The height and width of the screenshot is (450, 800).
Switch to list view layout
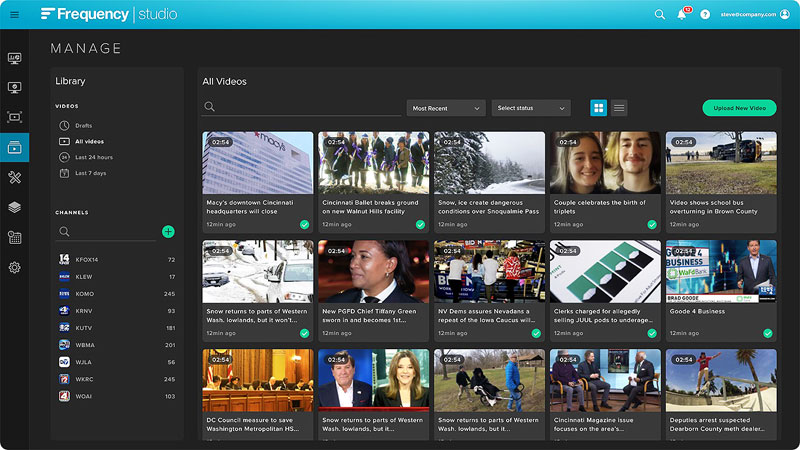[619, 108]
